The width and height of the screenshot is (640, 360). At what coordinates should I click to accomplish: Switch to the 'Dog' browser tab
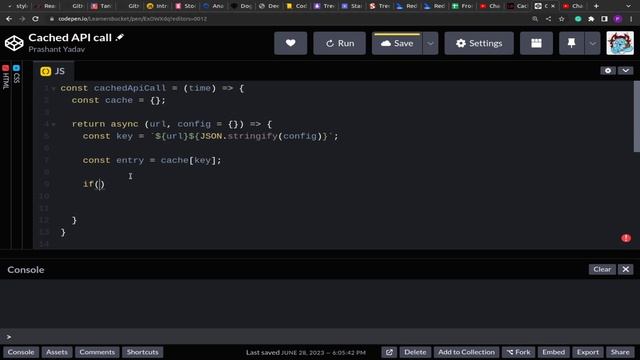(241, 6)
